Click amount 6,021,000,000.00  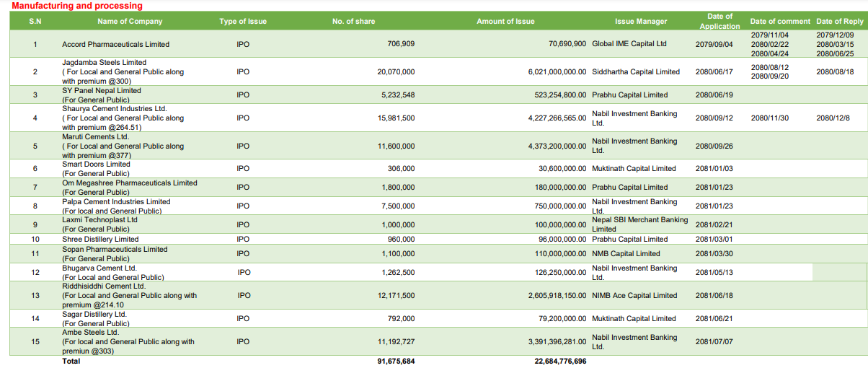(557, 71)
